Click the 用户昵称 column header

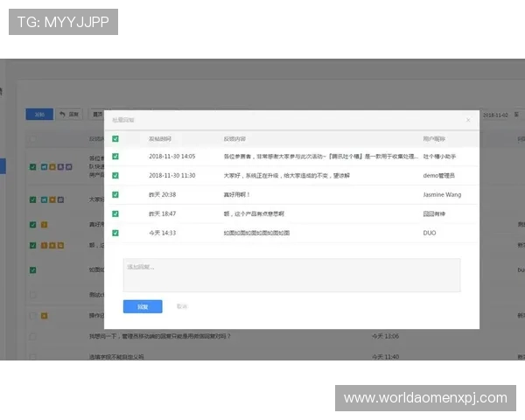click(434, 138)
